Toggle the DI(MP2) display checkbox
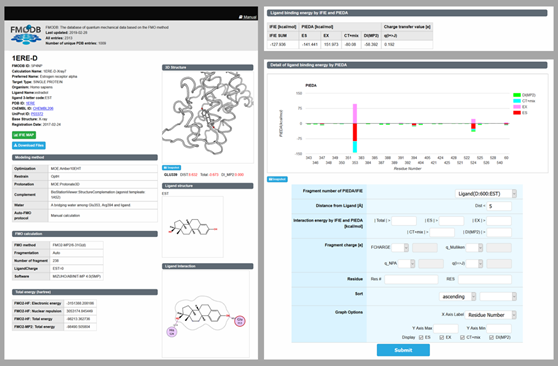558x366 pixels. coord(491,337)
